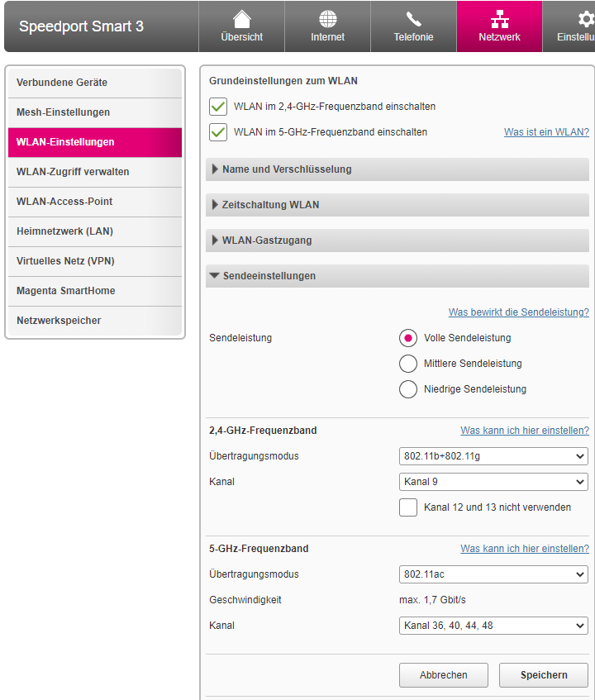
Task: Collapse the Sendeeinstellungen section
Action: click(x=269, y=276)
